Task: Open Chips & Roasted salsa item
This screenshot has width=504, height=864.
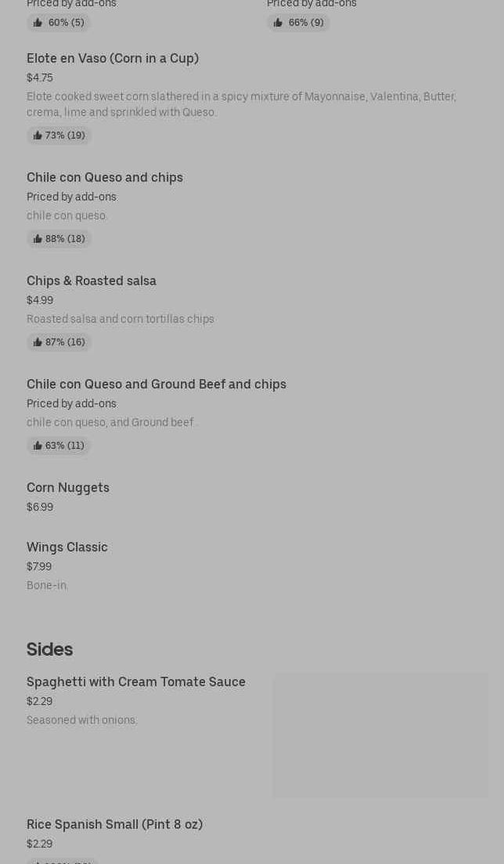Action: click(92, 281)
